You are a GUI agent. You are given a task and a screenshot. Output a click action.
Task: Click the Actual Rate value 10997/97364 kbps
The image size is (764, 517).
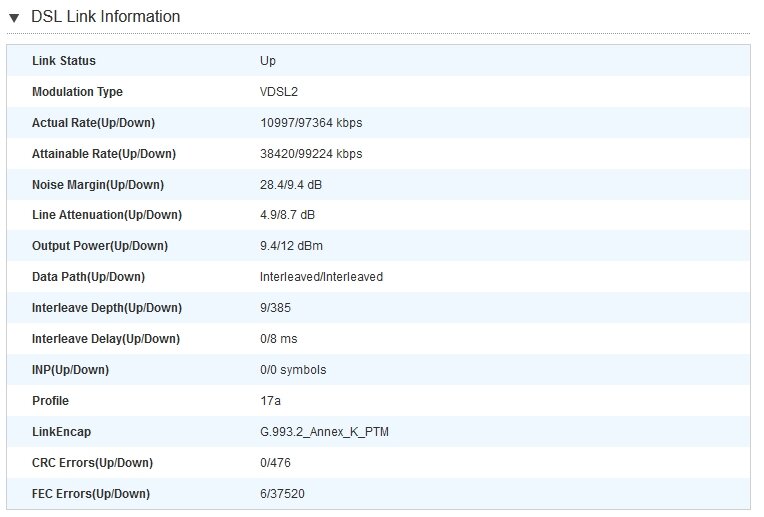click(311, 123)
